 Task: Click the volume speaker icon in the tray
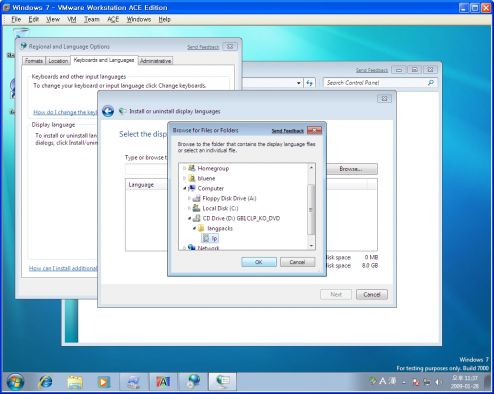pyautogui.click(x=438, y=382)
